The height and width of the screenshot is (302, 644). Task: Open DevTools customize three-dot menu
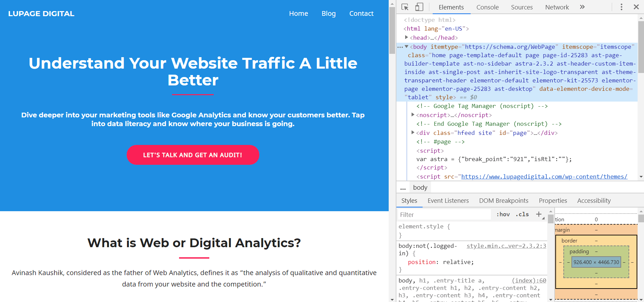[621, 7]
